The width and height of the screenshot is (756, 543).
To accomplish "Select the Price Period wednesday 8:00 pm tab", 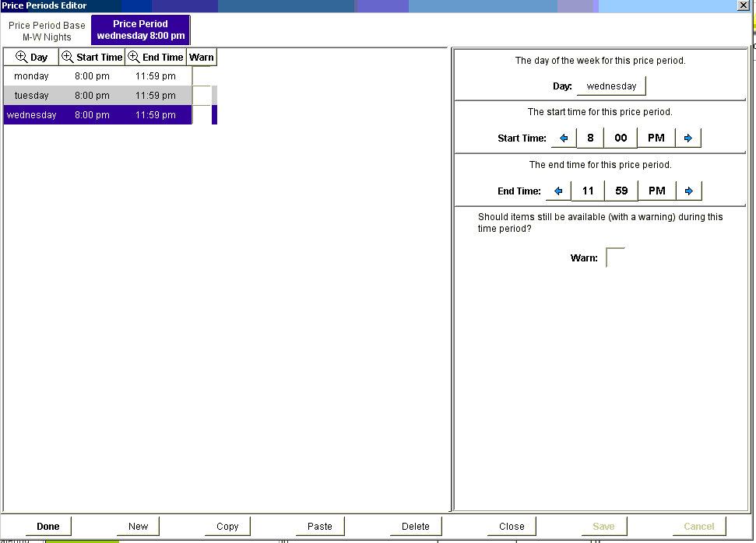I will click(x=141, y=30).
